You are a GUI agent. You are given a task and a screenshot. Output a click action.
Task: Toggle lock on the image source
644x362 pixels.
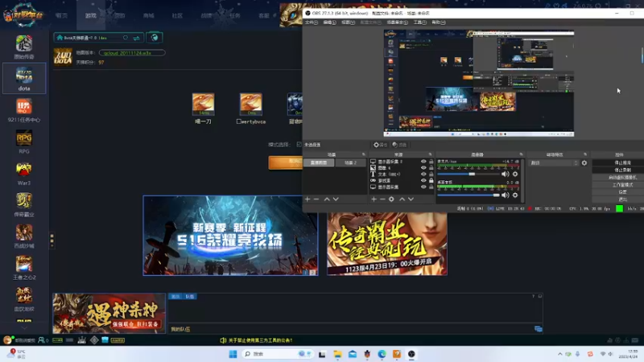coord(431,168)
